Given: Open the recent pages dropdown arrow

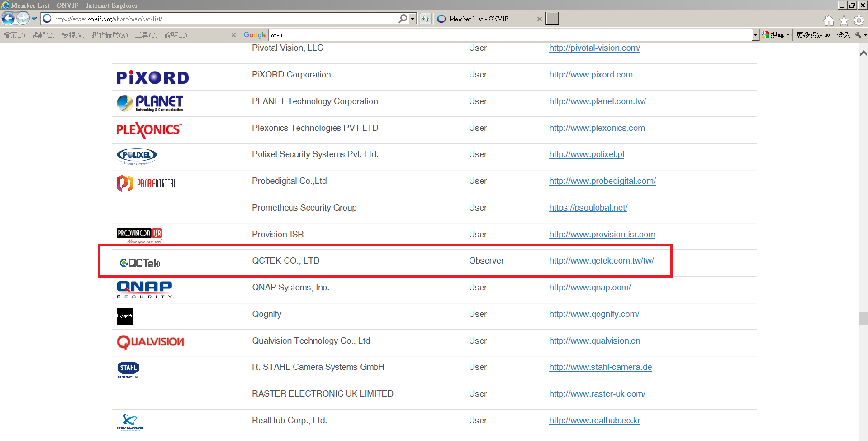Looking at the screenshot, I should click(x=34, y=19).
